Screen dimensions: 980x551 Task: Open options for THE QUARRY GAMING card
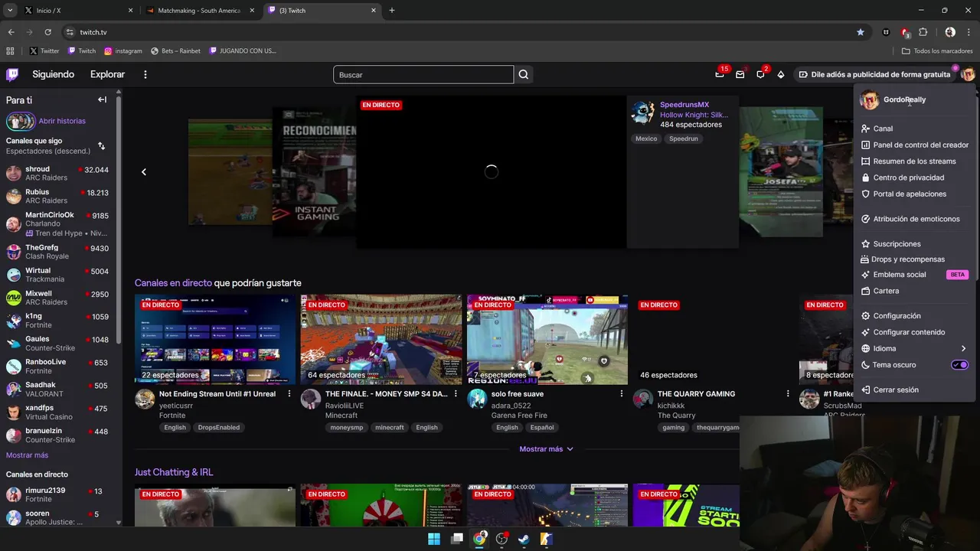788,393
